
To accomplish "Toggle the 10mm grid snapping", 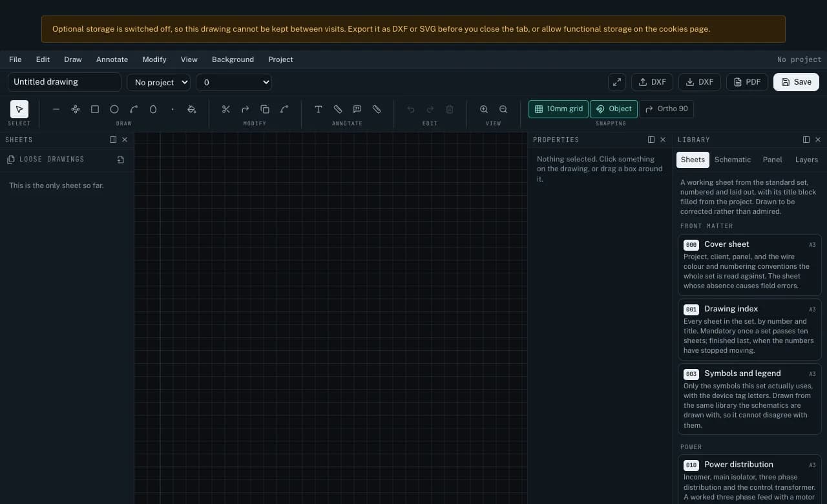I will [558, 109].
